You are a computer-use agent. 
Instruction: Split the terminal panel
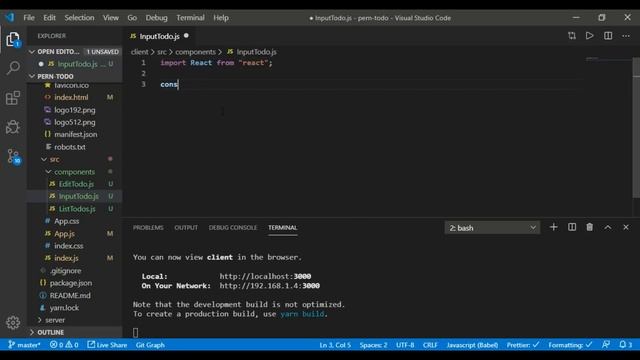pyautogui.click(x=572, y=227)
